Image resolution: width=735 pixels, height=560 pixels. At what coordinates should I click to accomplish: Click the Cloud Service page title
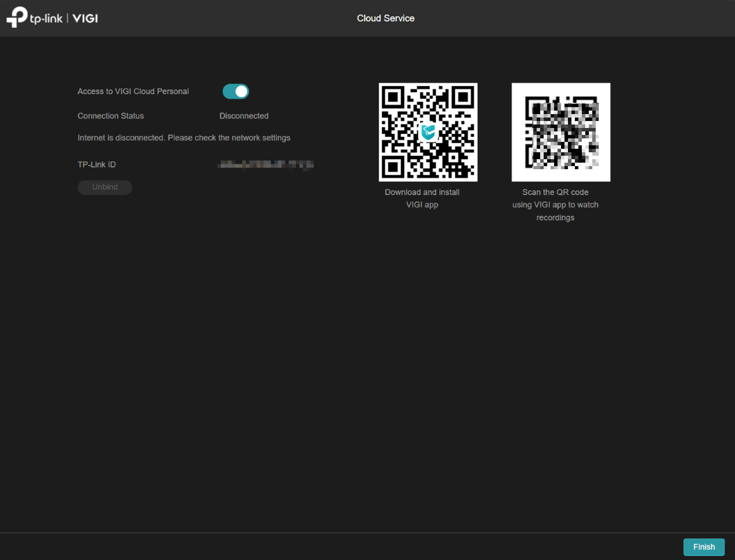coord(385,18)
